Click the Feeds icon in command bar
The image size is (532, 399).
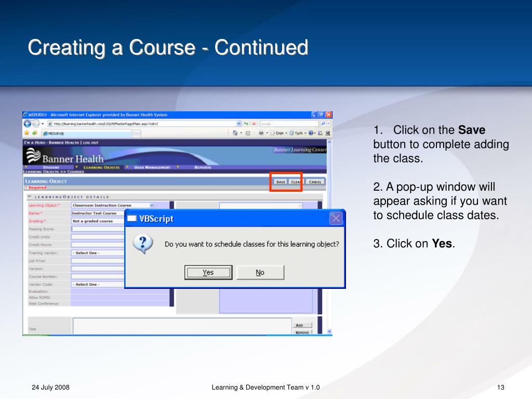(248, 133)
